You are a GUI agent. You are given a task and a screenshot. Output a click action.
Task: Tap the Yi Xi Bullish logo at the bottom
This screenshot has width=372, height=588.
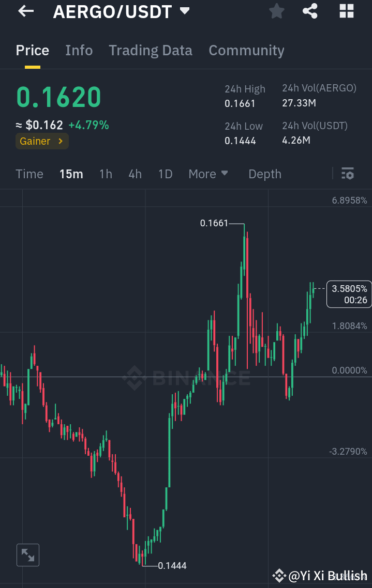pos(279,576)
